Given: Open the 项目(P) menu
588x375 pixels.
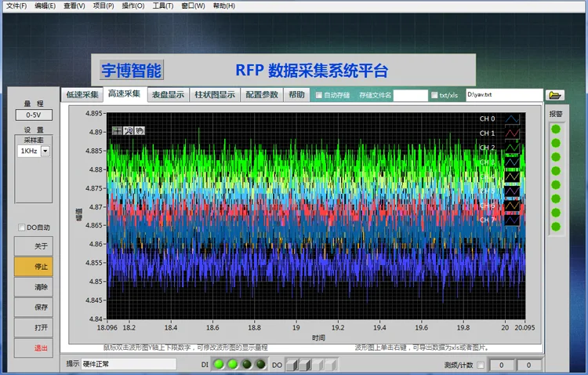Looking at the screenshot, I should pos(103,6).
